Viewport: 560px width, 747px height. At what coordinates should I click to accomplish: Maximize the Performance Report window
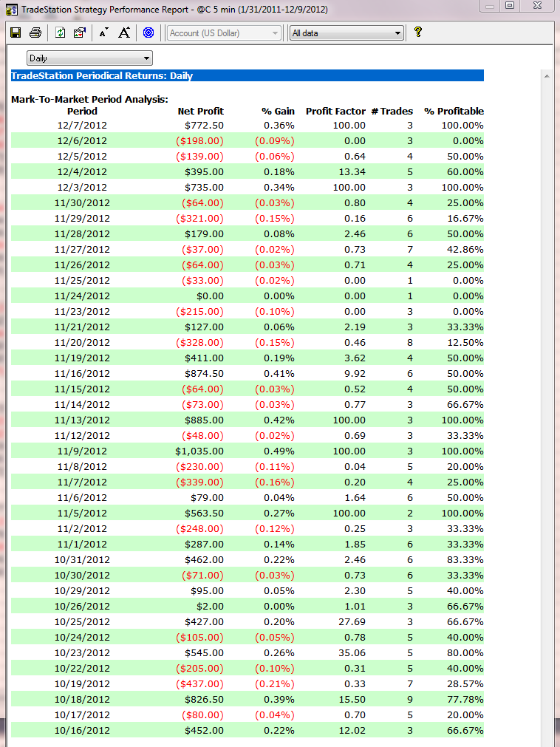[509, 6]
